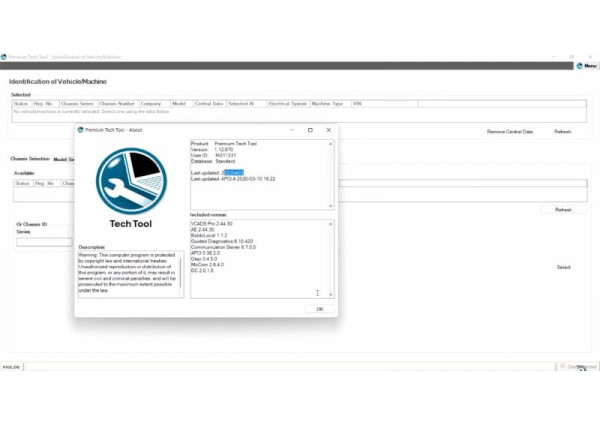The width and height of the screenshot is (600, 424).
Task: Switch to the Chassis Selection tab
Action: coord(29,159)
